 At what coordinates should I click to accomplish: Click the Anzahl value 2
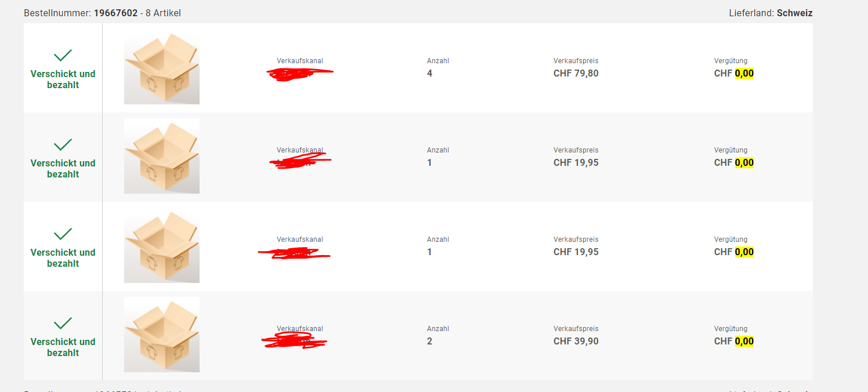[x=429, y=342]
